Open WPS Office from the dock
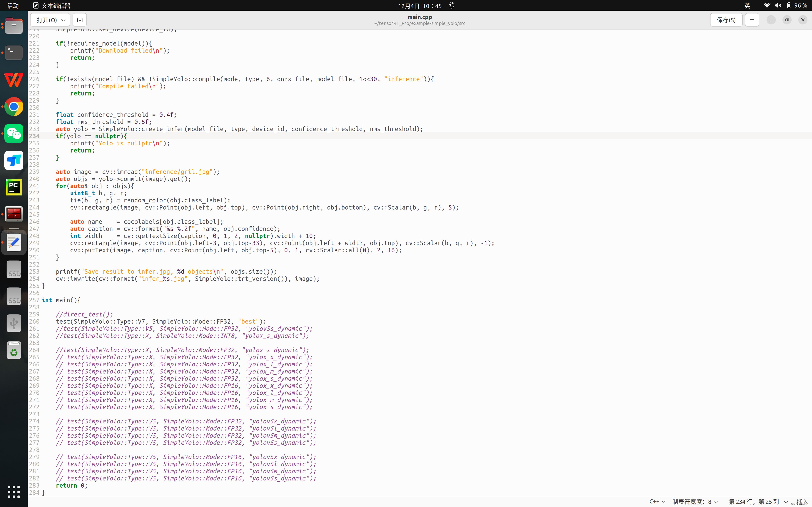 pos(13,80)
